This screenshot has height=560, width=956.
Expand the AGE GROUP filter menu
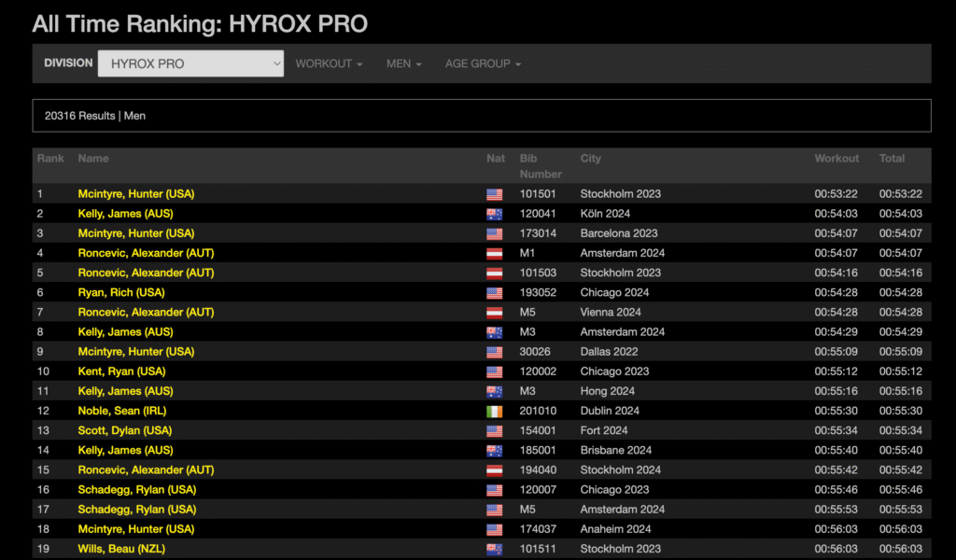[x=483, y=63]
